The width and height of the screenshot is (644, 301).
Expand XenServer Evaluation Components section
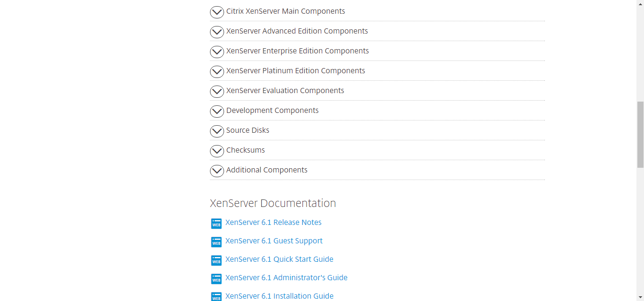point(377,91)
